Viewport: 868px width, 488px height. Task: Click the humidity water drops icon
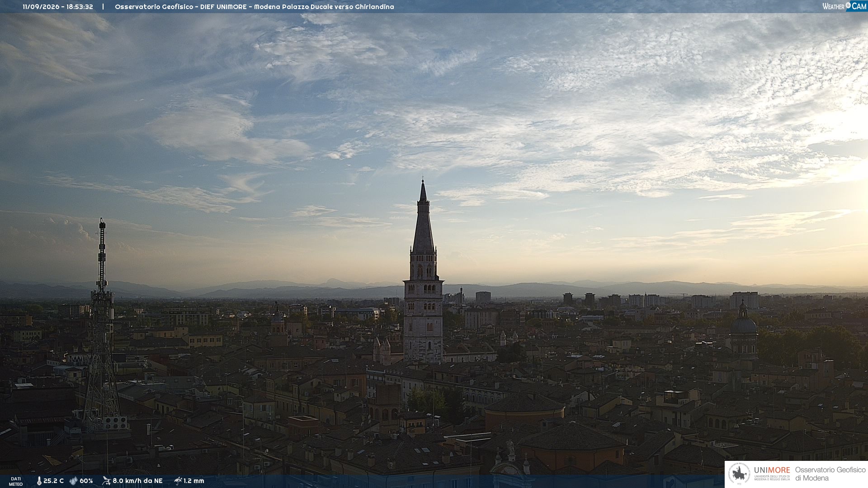pyautogui.click(x=73, y=481)
